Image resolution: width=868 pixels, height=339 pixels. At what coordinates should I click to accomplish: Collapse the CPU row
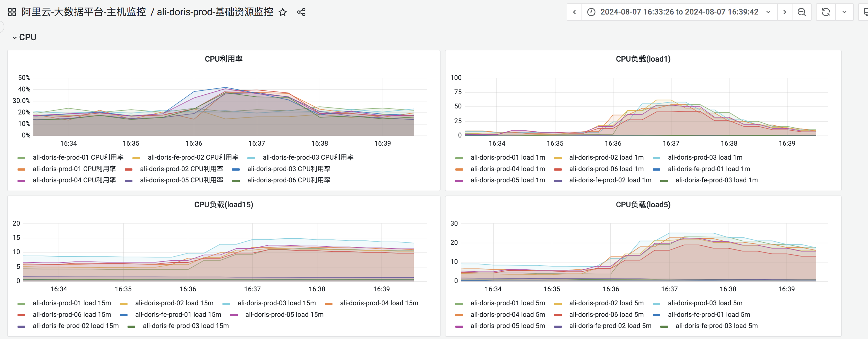tap(24, 37)
